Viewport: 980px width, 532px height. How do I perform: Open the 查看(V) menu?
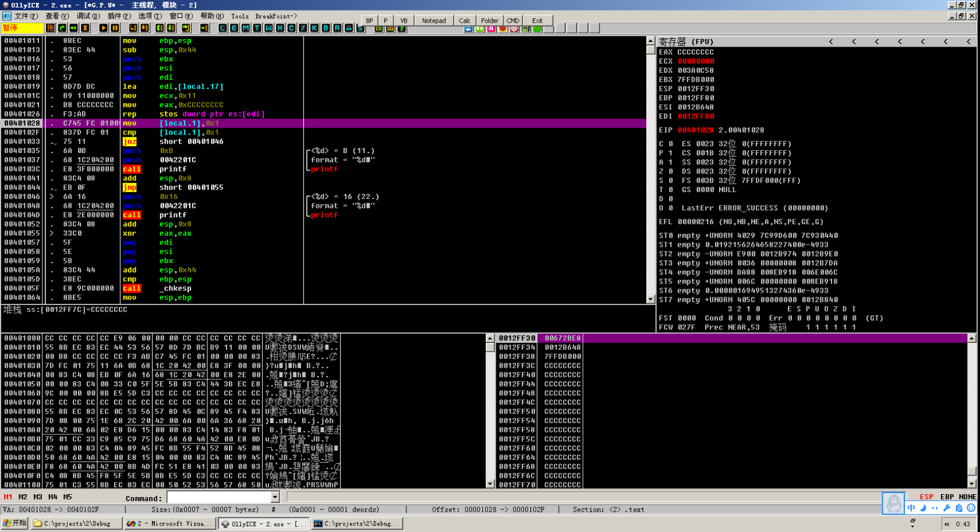point(57,16)
